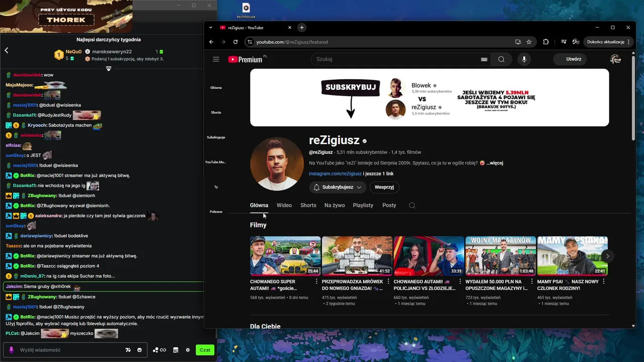The image size is (644, 362).
Task: Bookmark this page with the star icon
Action: [529, 42]
